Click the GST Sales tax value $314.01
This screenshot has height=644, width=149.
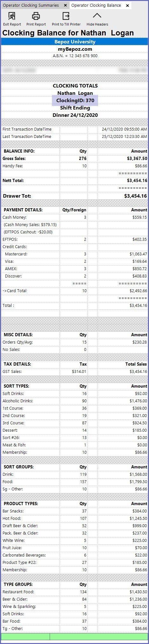pyautogui.click(x=79, y=372)
